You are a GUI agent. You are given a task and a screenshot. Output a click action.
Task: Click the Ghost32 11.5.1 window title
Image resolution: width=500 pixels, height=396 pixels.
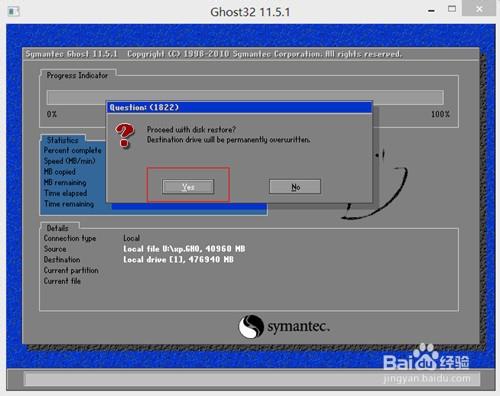(250, 12)
